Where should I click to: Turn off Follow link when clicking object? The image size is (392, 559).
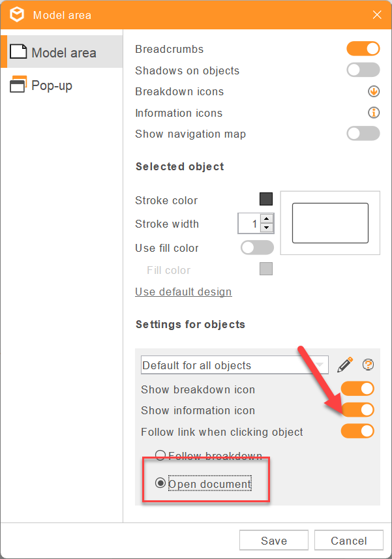(x=357, y=431)
